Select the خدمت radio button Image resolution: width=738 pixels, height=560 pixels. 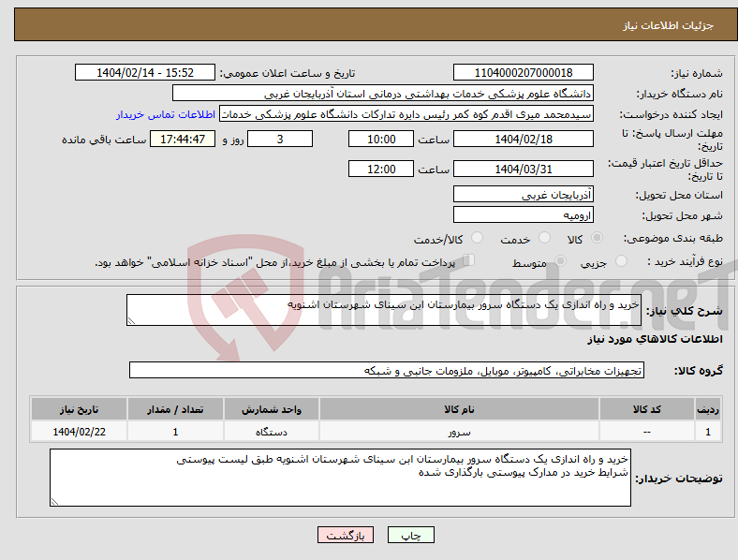click(544, 238)
